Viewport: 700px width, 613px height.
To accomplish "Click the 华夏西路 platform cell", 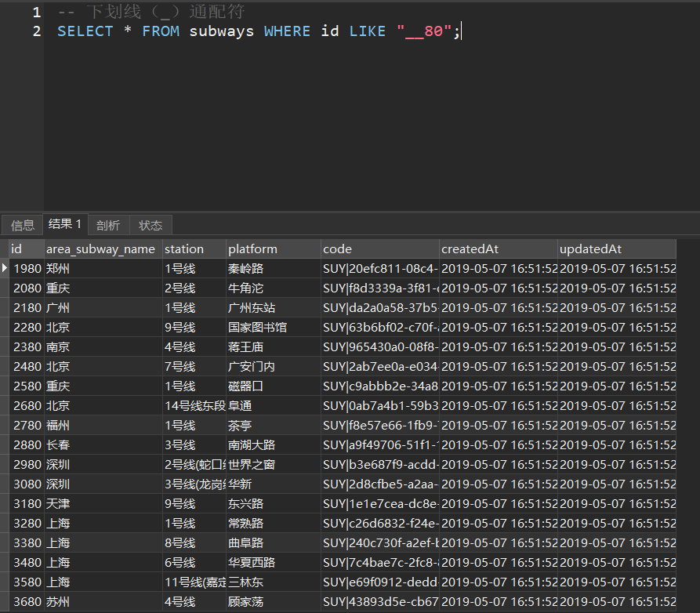I will click(x=274, y=563).
